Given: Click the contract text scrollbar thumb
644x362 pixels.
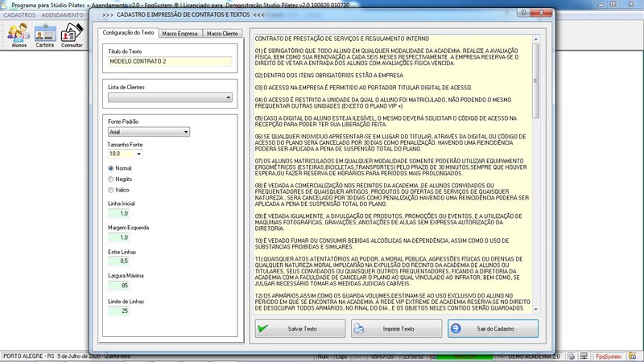Looking at the screenshot, I should coord(535,81).
